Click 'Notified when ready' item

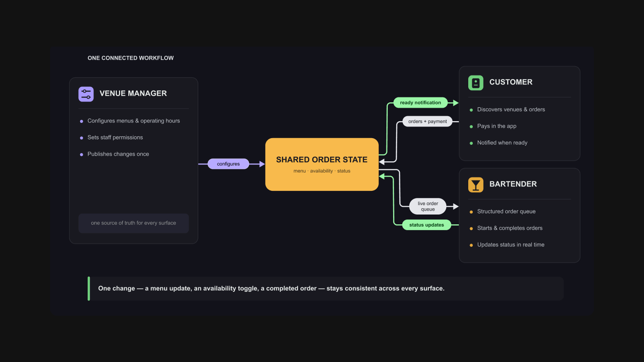pyautogui.click(x=502, y=143)
